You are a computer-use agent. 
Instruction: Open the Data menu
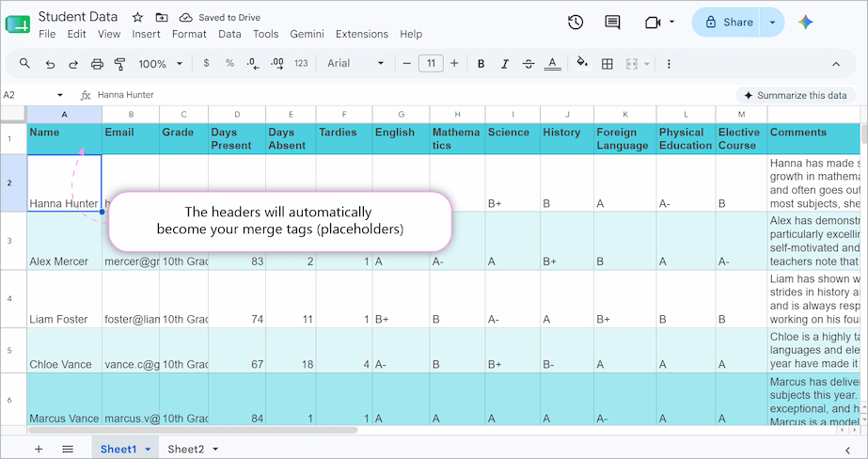point(229,34)
